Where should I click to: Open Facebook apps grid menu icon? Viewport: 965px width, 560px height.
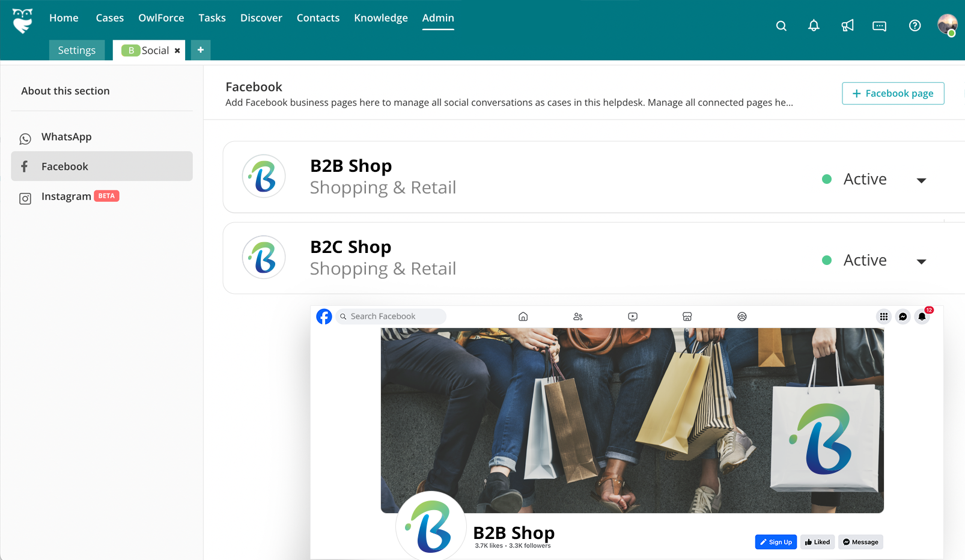point(883,317)
